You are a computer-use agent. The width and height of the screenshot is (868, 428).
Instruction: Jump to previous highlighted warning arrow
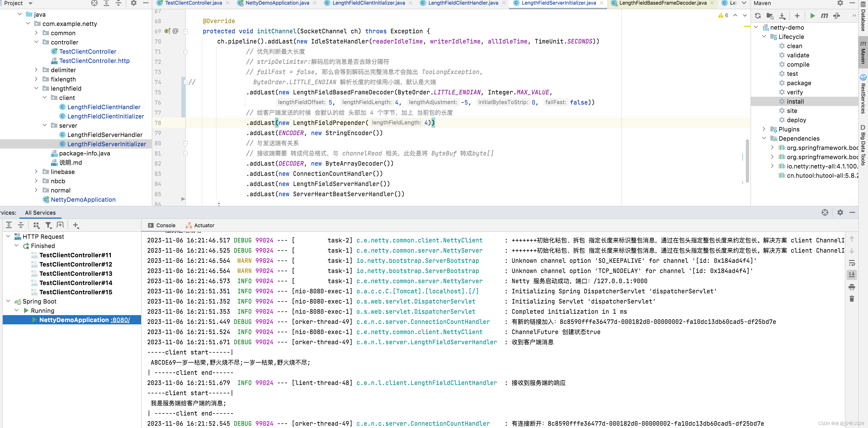click(735, 16)
